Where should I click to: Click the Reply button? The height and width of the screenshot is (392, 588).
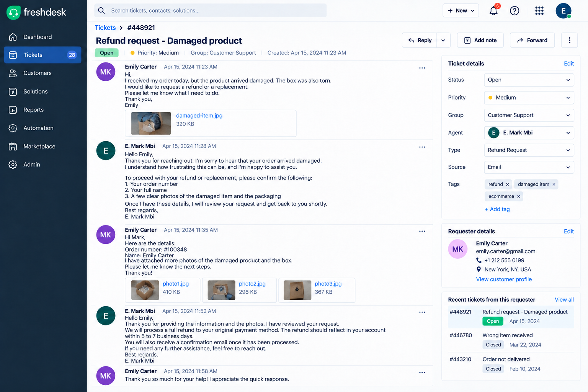(x=420, y=40)
